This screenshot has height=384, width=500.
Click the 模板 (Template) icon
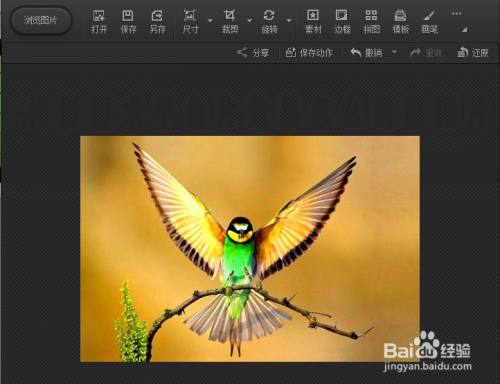click(x=400, y=21)
